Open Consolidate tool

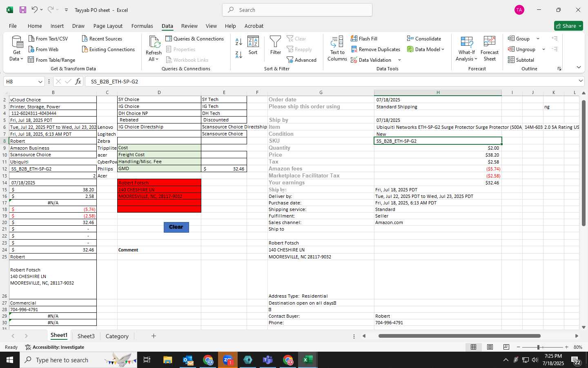click(424, 38)
